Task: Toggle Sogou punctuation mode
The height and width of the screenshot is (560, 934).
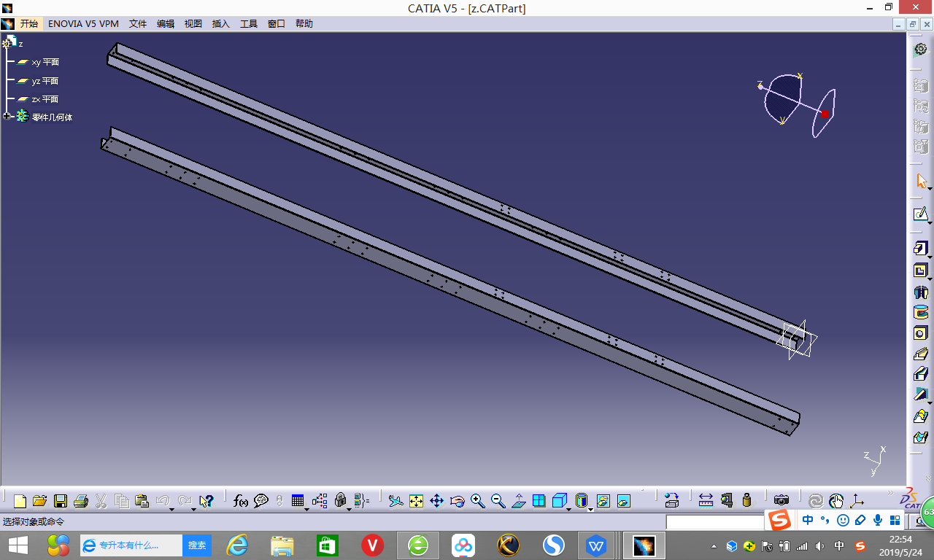Action: [x=825, y=520]
